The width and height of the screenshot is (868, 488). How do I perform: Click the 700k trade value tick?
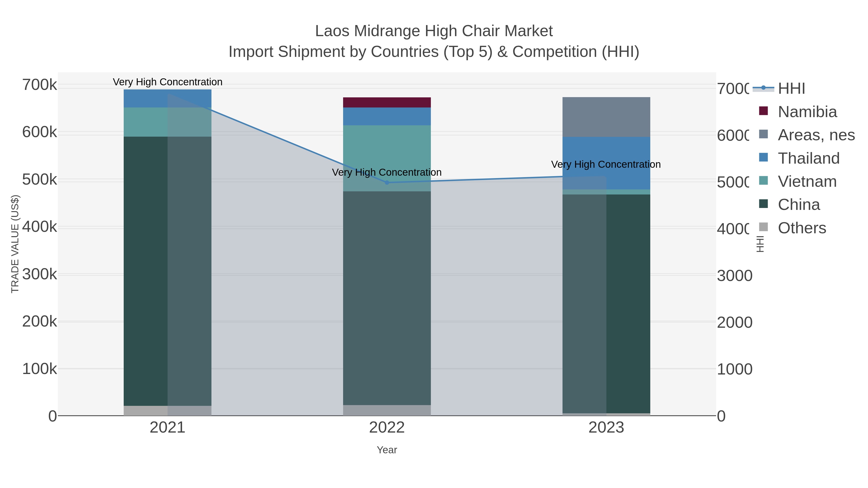click(x=40, y=85)
